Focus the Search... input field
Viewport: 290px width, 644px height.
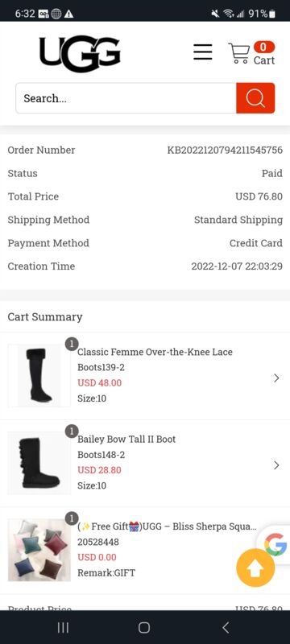coord(126,98)
